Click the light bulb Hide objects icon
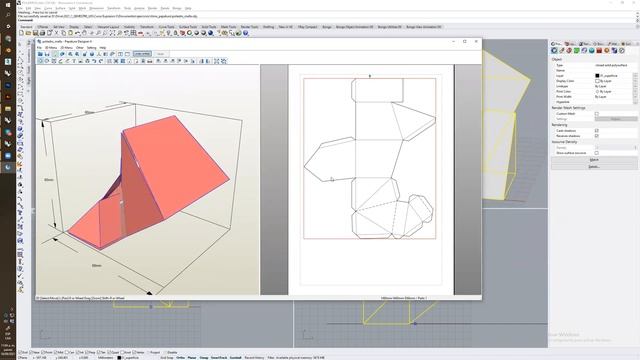Image resolution: width=640 pixels, height=360 pixels. pyautogui.click(x=169, y=33)
